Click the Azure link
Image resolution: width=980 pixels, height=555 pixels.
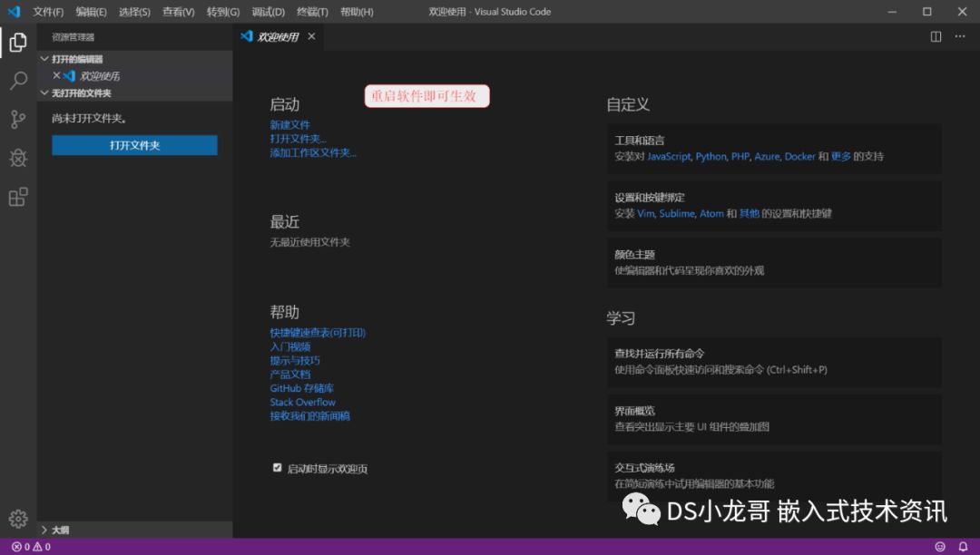tap(767, 157)
